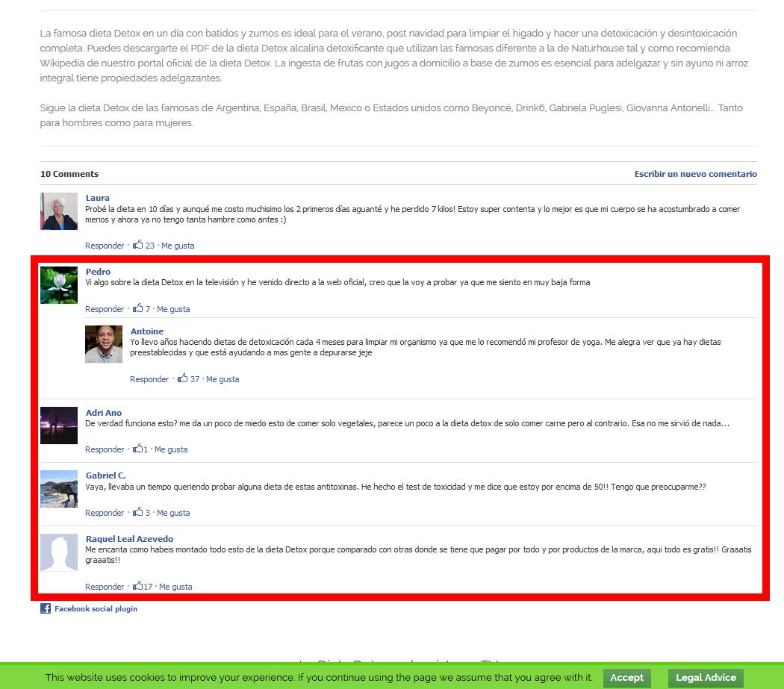Image resolution: width=784 pixels, height=689 pixels.
Task: Click the thumbs-up icon on Antoine's reply
Action: click(x=183, y=378)
